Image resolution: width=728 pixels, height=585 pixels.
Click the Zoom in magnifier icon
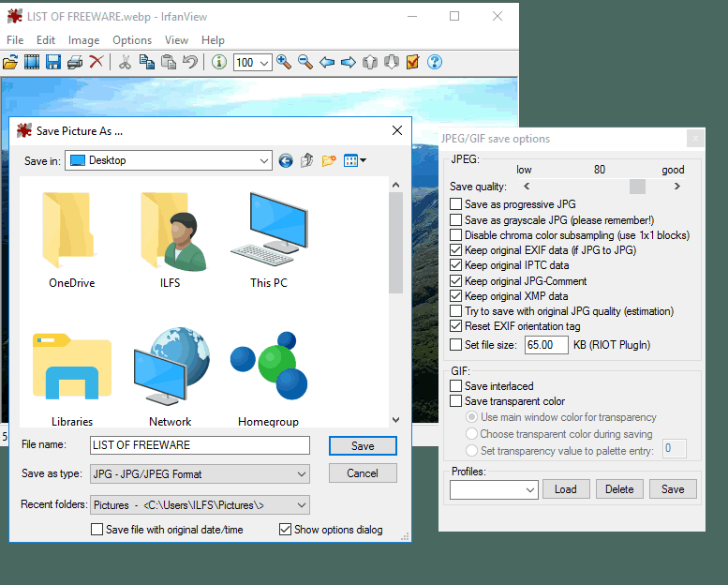tap(284, 62)
